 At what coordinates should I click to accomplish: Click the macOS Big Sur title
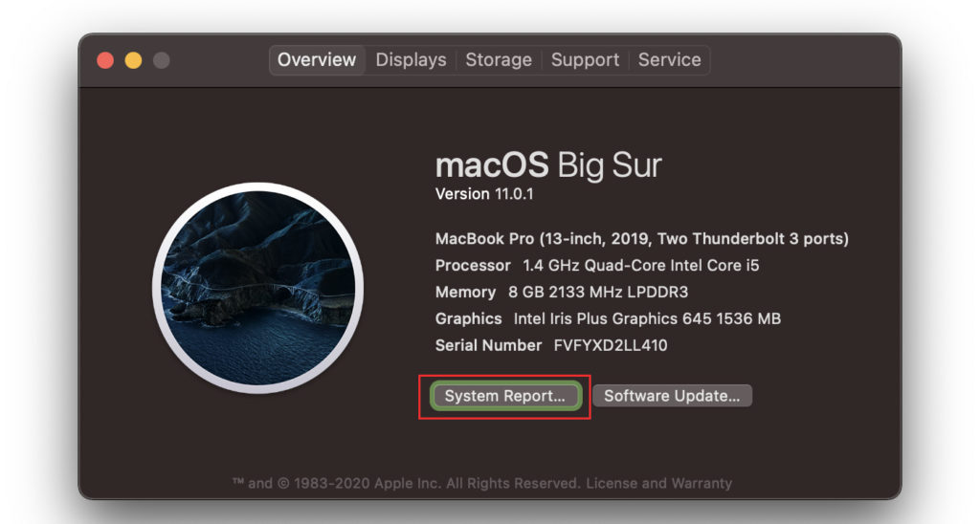[x=547, y=165]
